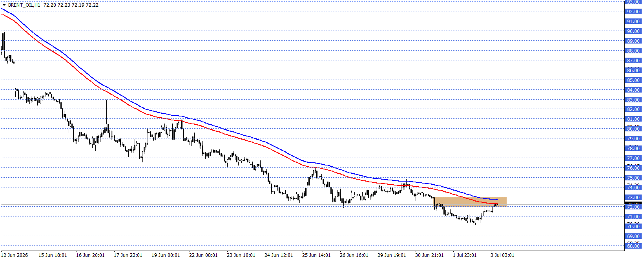Select the orange rectangle zone near 72.00
The width and height of the screenshot is (644, 260).
470,202
